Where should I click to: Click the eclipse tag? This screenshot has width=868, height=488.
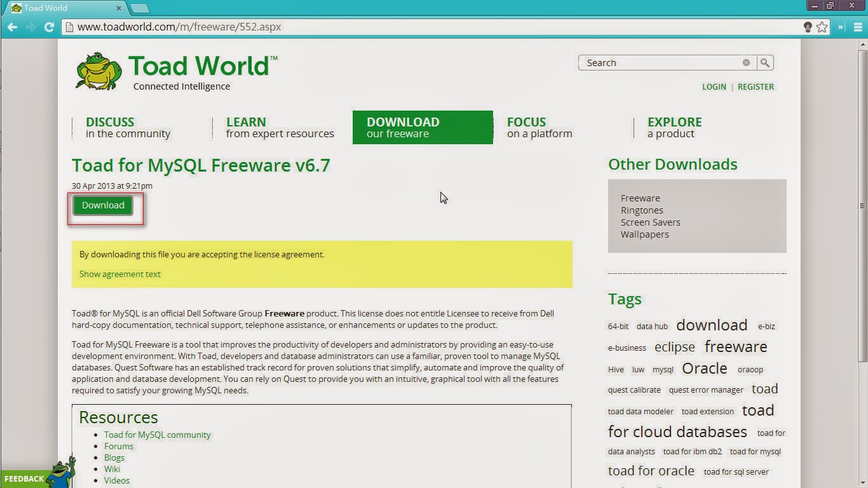(675, 348)
